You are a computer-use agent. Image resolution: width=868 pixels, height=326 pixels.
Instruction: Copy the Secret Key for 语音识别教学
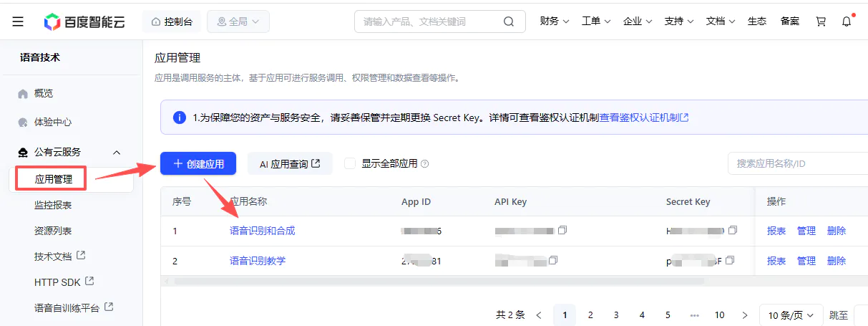pos(729,260)
